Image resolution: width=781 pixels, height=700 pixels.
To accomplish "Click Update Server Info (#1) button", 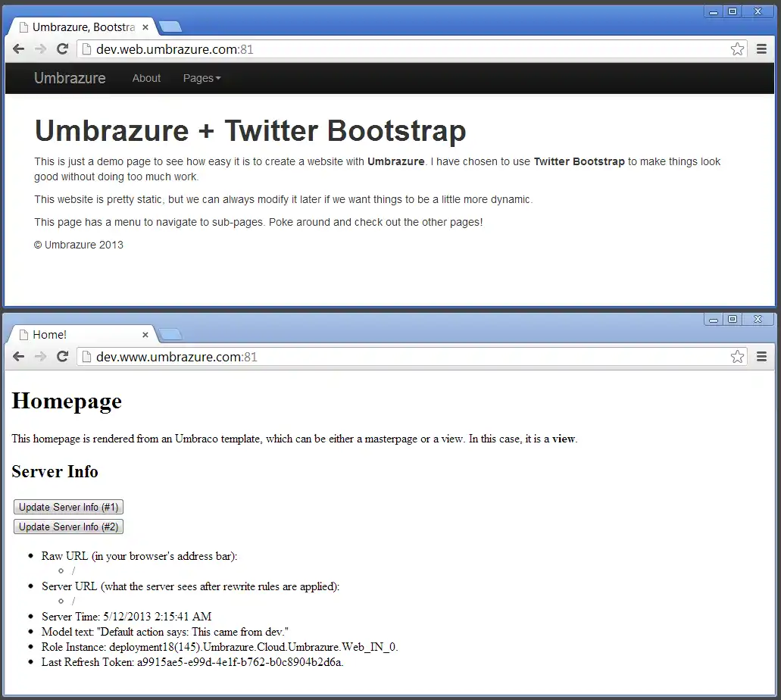I will [68, 507].
